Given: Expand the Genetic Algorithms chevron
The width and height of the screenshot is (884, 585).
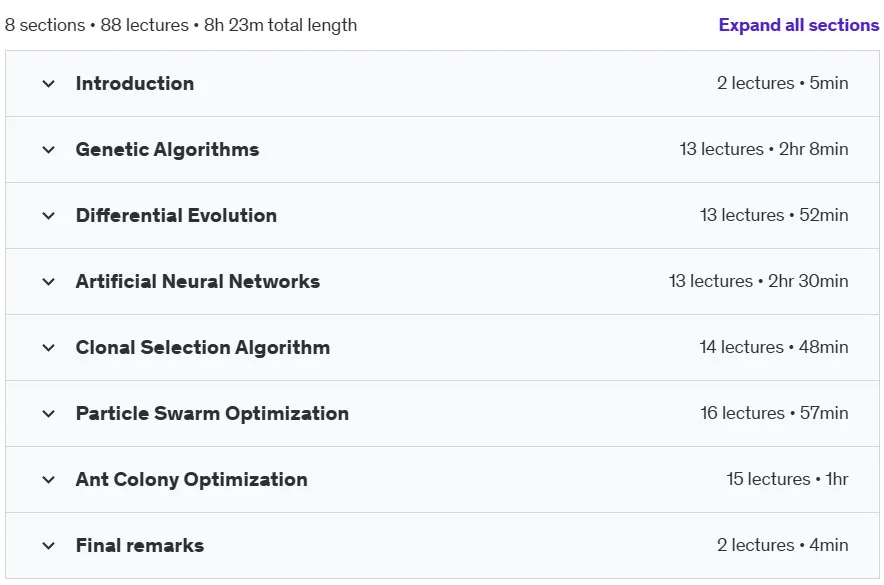Looking at the screenshot, I should point(48,150).
